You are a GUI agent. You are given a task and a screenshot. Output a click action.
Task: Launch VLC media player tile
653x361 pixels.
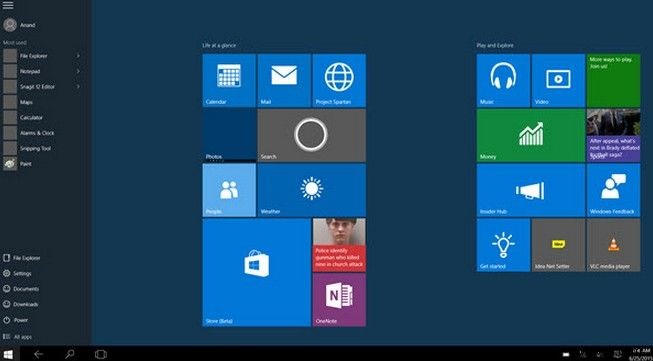pyautogui.click(x=613, y=245)
